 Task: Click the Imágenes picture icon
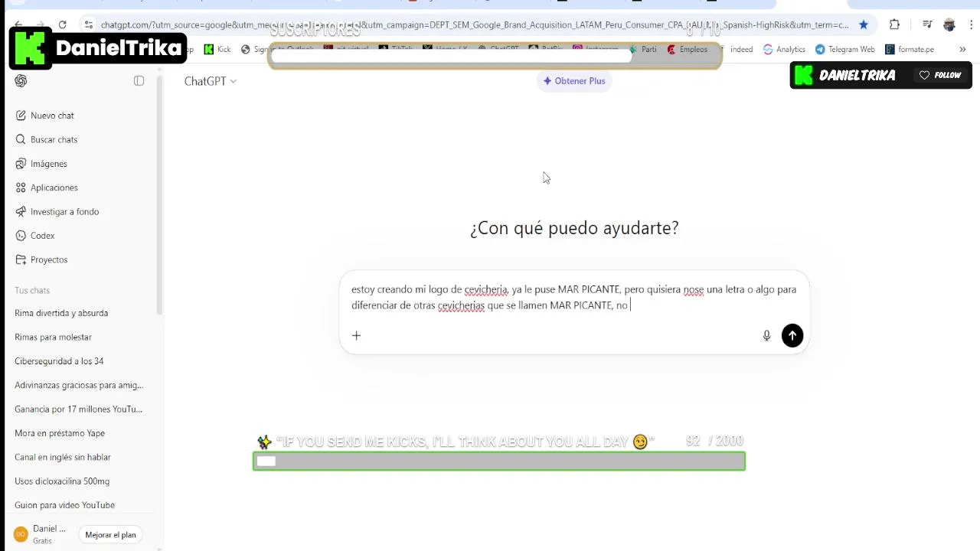(21, 164)
